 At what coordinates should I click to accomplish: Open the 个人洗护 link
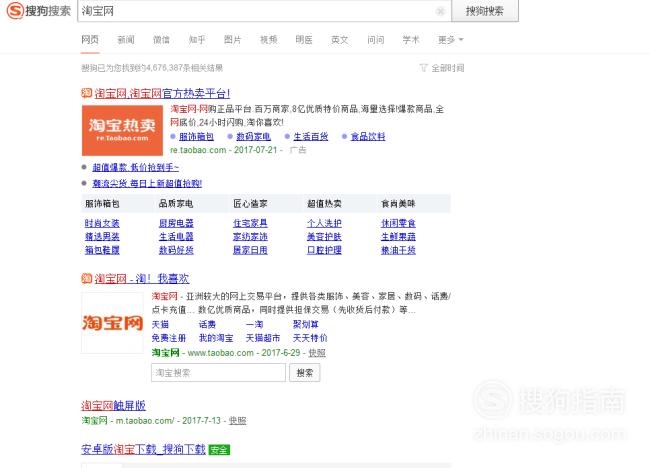click(324, 223)
